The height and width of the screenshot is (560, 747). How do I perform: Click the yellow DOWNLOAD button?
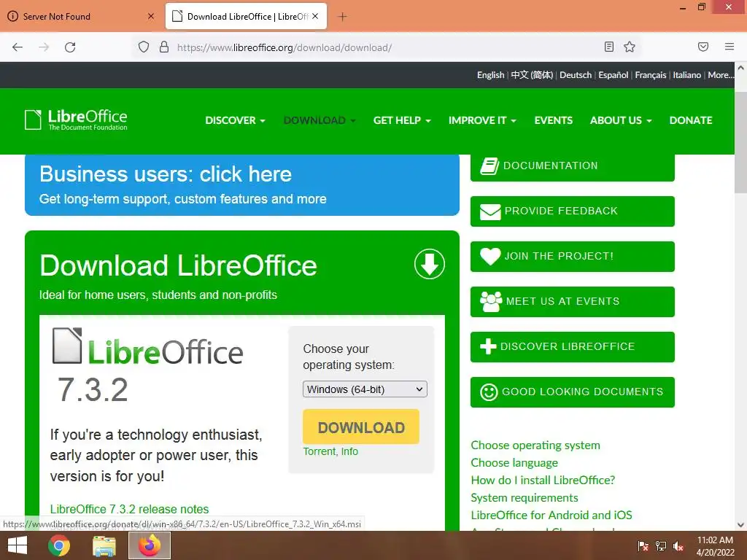pyautogui.click(x=361, y=427)
